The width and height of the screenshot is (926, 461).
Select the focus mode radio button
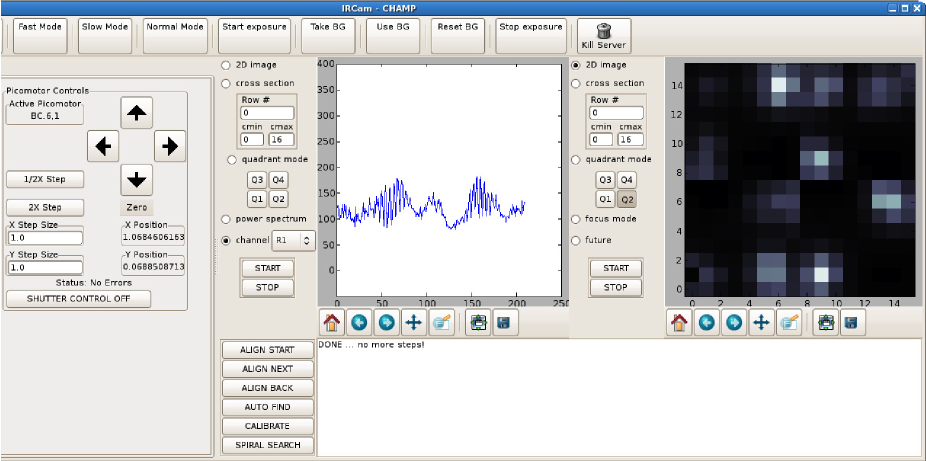tap(576, 219)
